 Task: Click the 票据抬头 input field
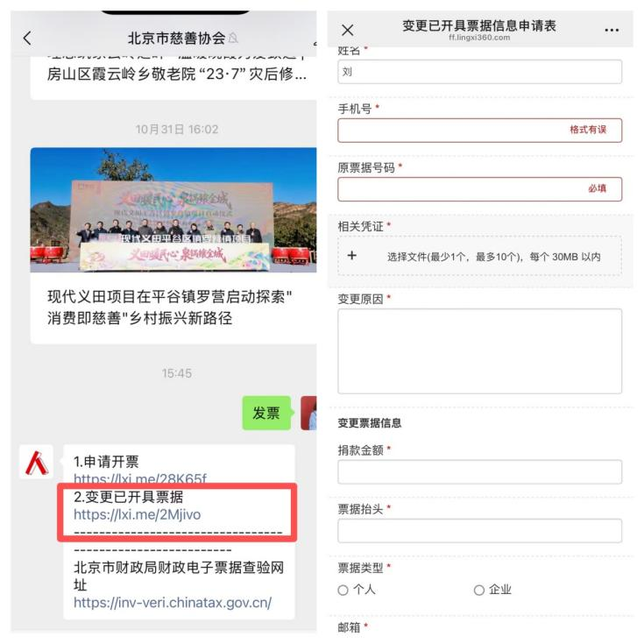[480, 531]
